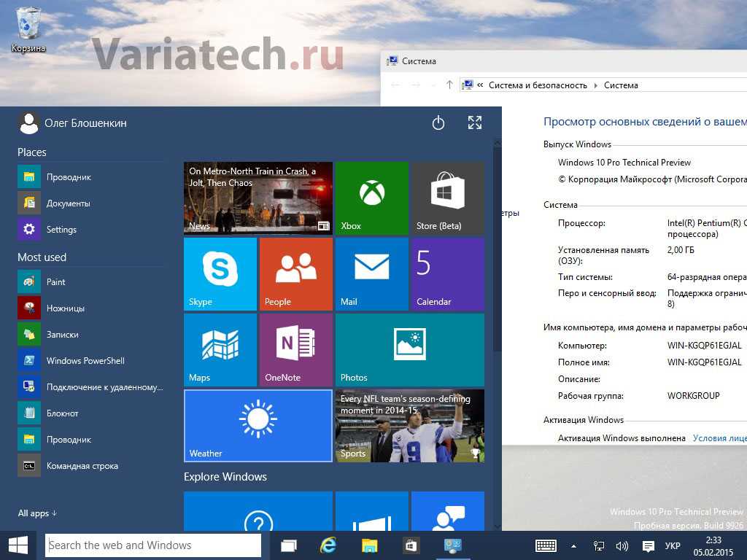Screen dimensions: 747x560
Task: Select the WORKGROUP value
Action: (x=693, y=395)
